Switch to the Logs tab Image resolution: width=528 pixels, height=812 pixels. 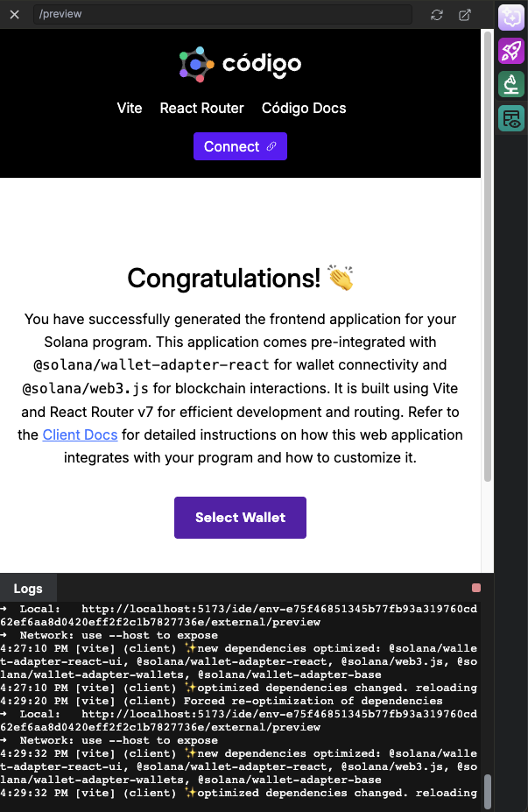pyautogui.click(x=28, y=588)
